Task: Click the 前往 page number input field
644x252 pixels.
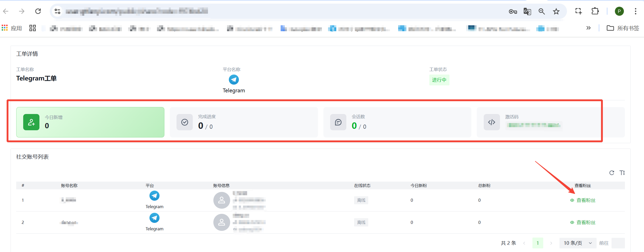Action: click(x=618, y=243)
